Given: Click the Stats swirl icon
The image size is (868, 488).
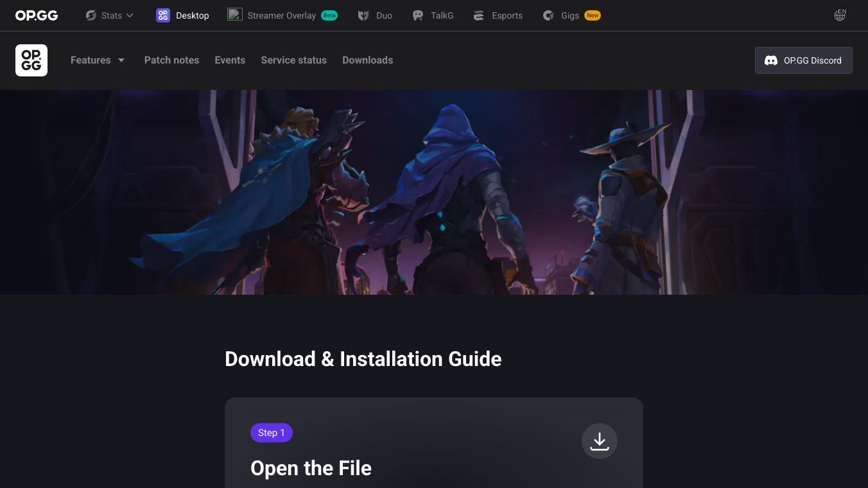Looking at the screenshot, I should point(91,15).
